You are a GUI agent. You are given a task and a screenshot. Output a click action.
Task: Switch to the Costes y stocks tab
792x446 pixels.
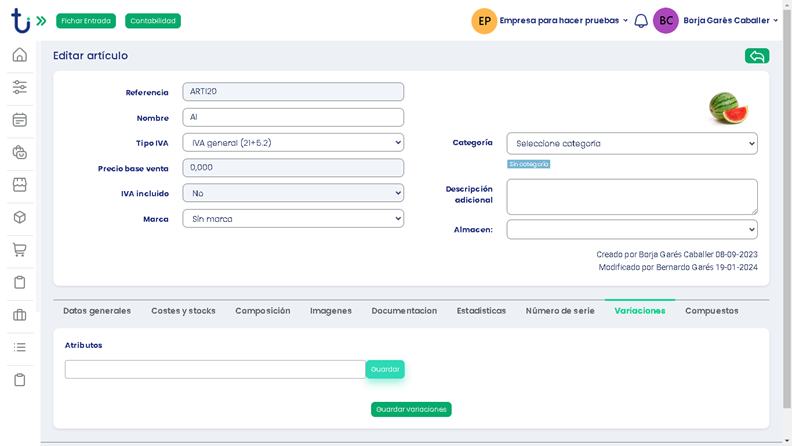[x=183, y=311]
